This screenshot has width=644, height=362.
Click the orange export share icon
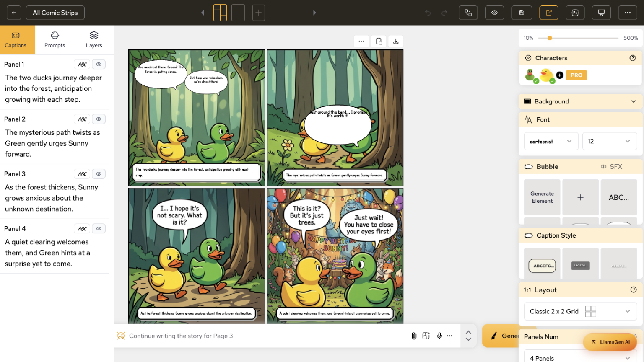pos(548,13)
